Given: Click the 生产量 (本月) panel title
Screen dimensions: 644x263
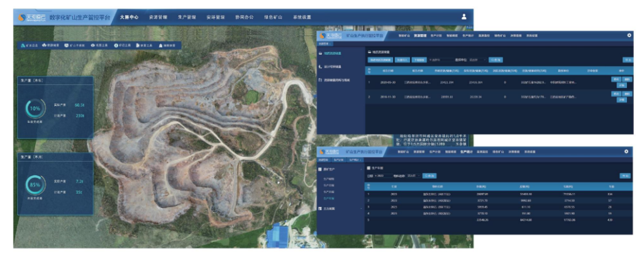Looking at the screenshot, I should coord(31,157).
